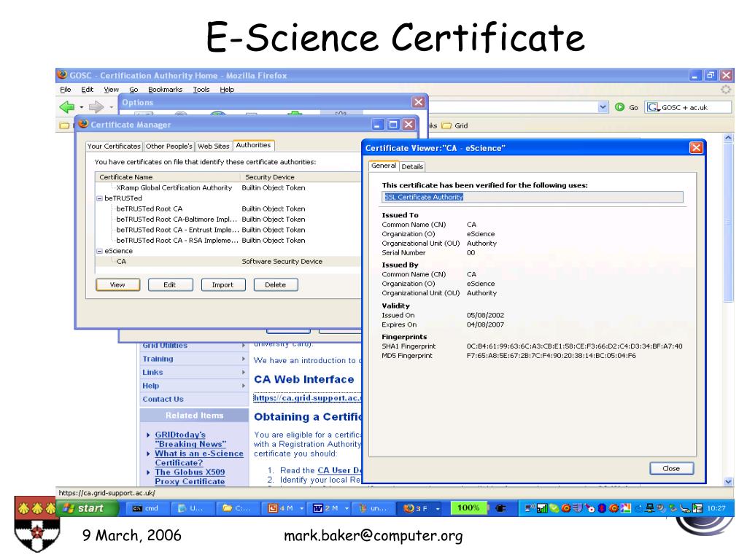747x560 pixels.
Task: Open the Help menu
Action: (227, 90)
